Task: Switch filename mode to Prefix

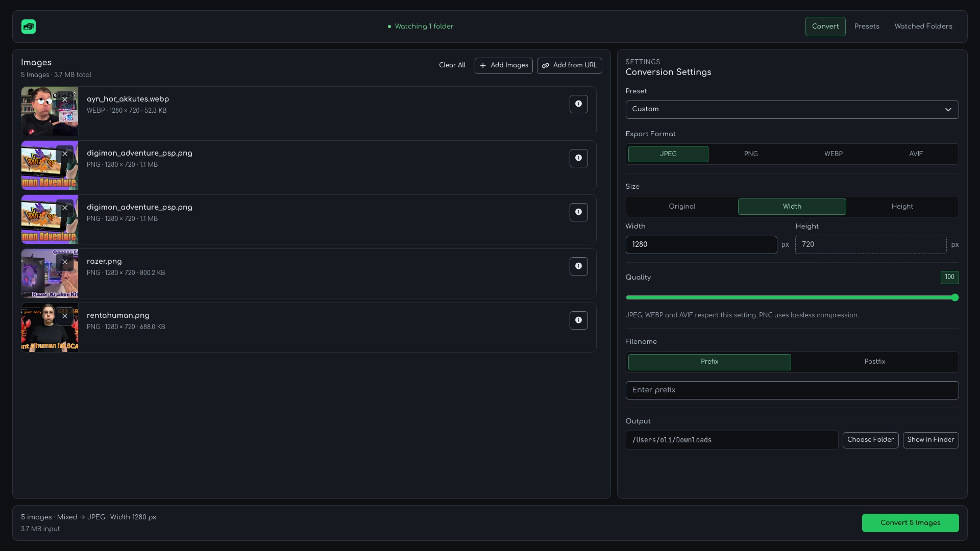Action: 709,362
